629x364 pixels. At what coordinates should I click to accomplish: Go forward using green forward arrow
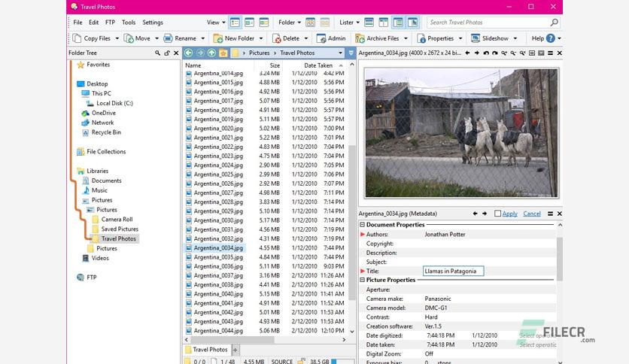(200, 53)
